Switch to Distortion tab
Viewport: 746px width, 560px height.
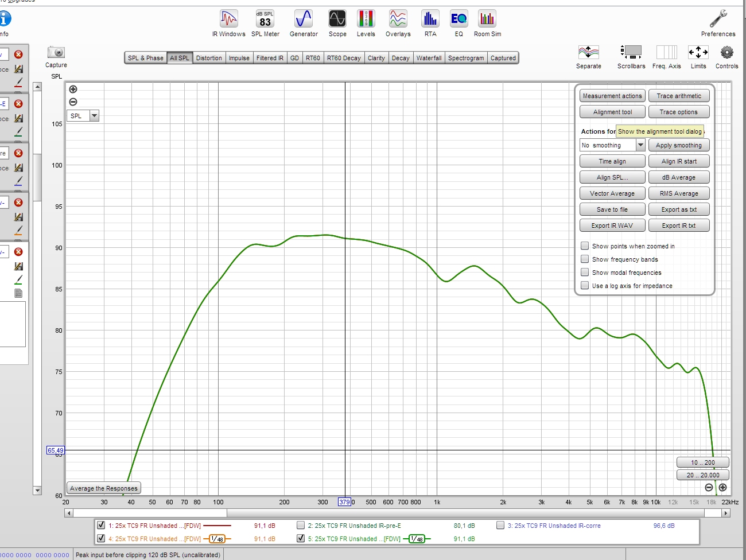pyautogui.click(x=209, y=58)
